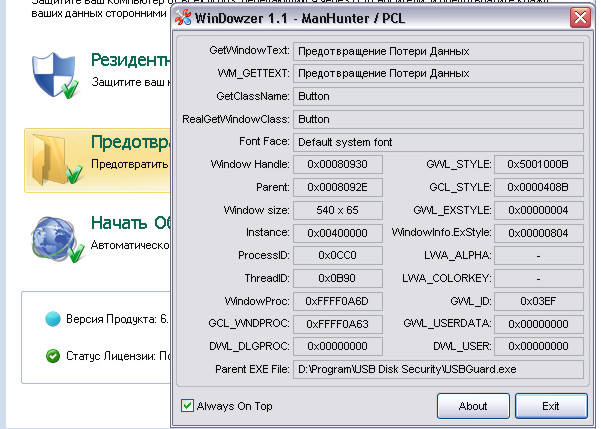Click the Защитите ваш description under Резидентн
The height and width of the screenshot is (429, 601).
coord(131,82)
